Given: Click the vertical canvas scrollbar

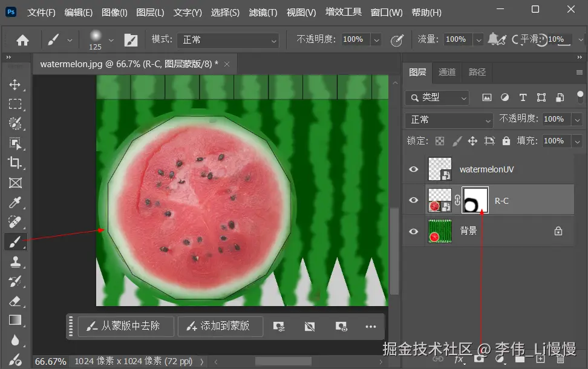Looking at the screenshot, I should [394, 251].
